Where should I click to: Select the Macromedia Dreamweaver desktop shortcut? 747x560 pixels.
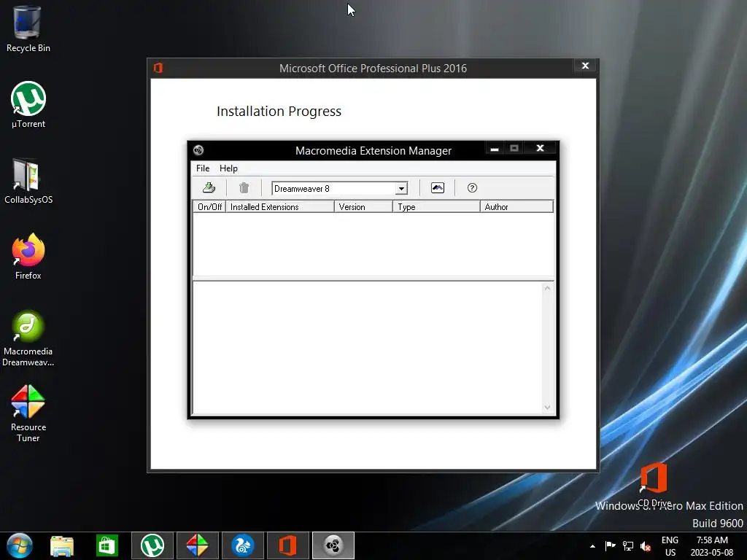[28, 338]
